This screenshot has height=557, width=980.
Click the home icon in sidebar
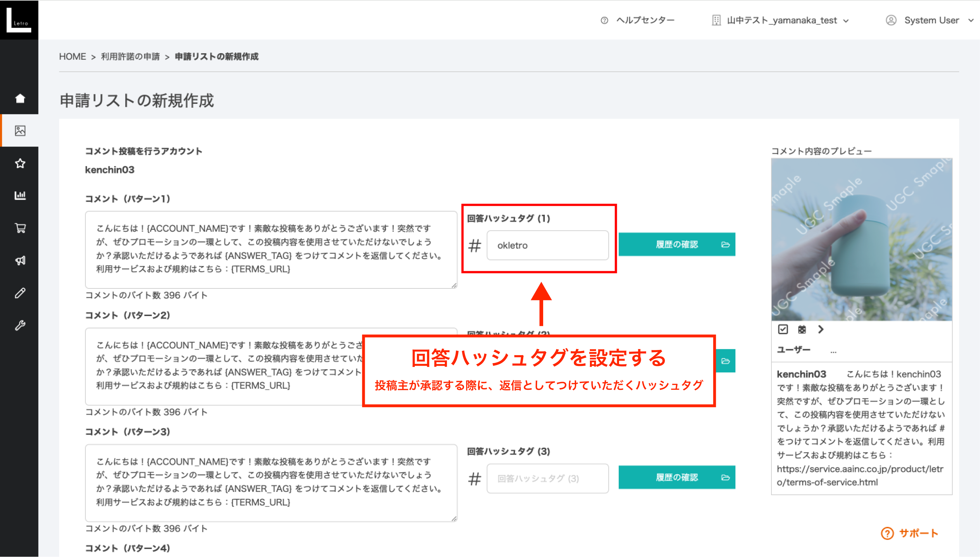click(x=20, y=98)
